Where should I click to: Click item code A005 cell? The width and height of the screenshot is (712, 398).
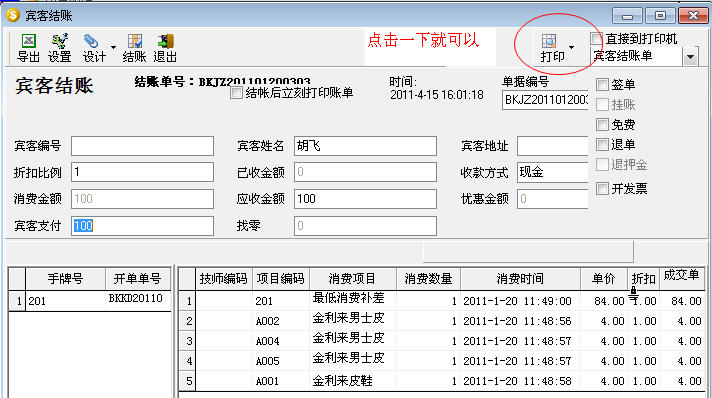pyautogui.click(x=281, y=361)
